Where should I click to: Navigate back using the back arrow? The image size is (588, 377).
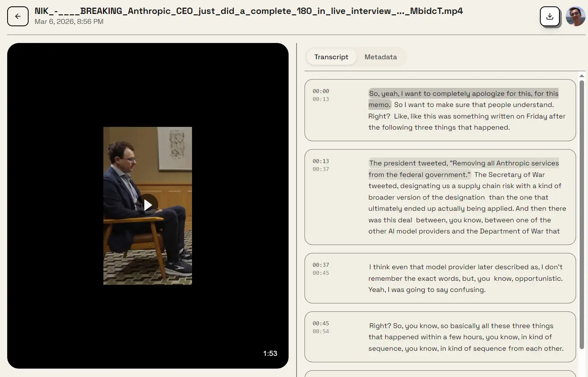(17, 16)
